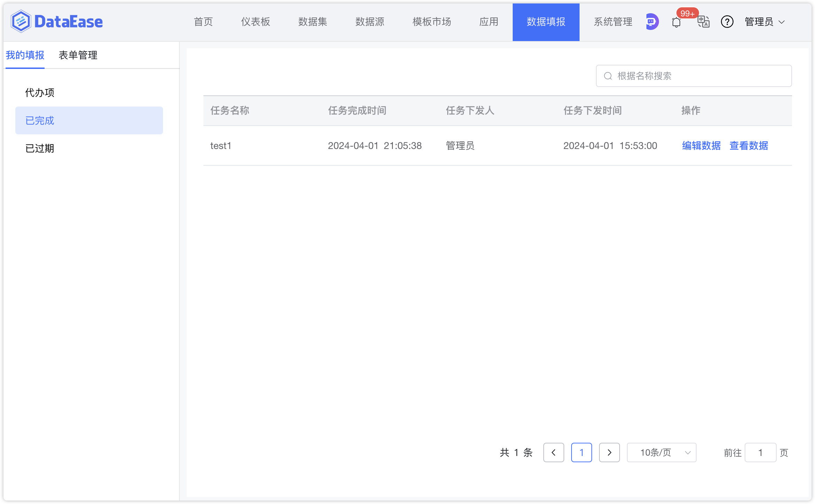Screen dimensions: 815x504
Task: Click the 共 1 条 total count
Action: pyautogui.click(x=516, y=452)
